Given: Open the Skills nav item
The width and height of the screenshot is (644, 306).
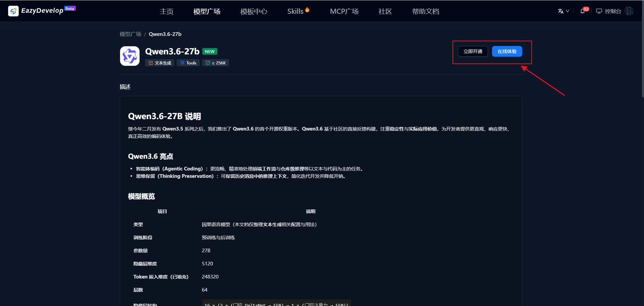Looking at the screenshot, I should (x=298, y=11).
